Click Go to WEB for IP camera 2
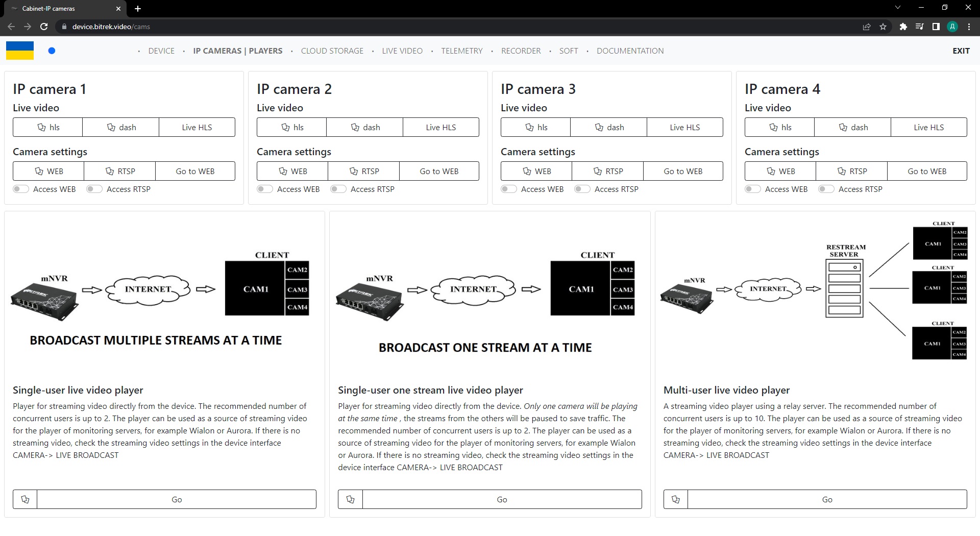Screen dimensions: 980x536 439,171
